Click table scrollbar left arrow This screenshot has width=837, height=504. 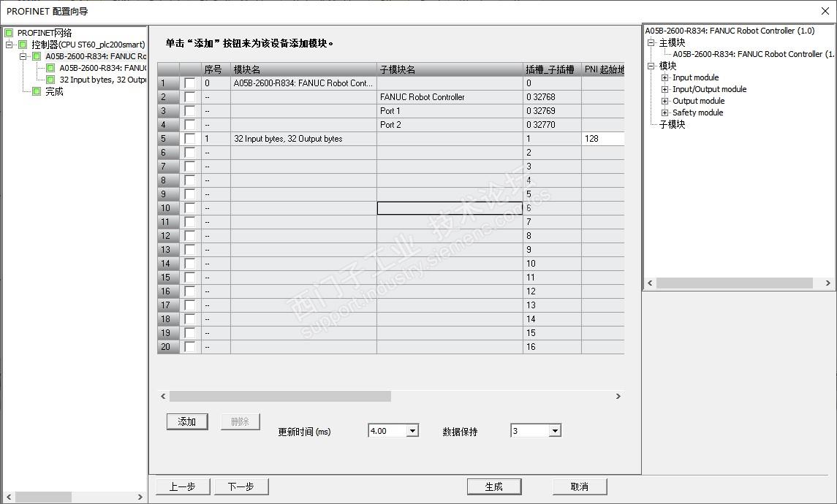(163, 397)
